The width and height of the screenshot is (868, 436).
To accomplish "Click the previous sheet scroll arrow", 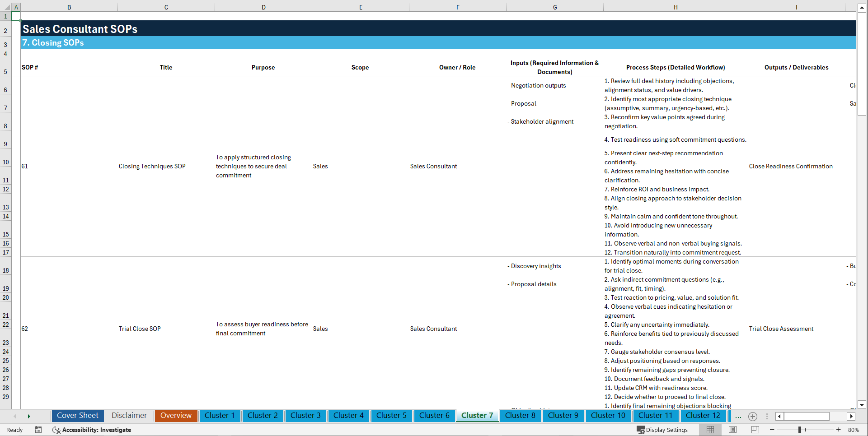I will (x=15, y=416).
